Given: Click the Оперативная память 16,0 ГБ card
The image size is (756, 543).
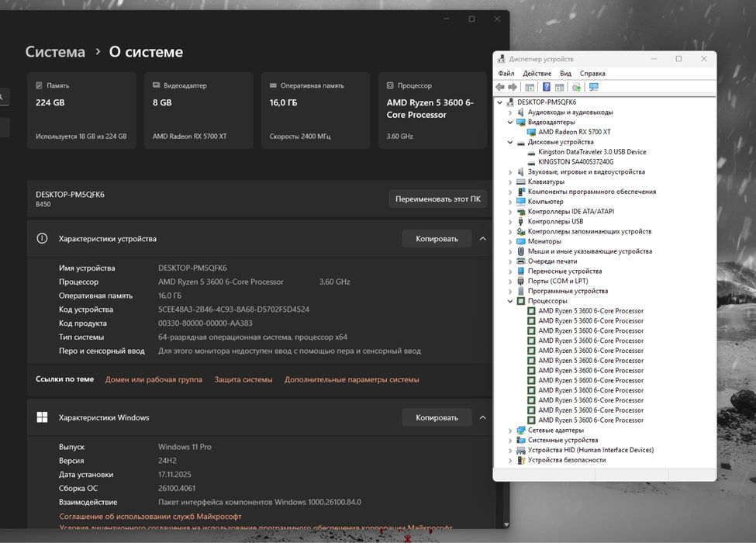Looking at the screenshot, I should click(316, 110).
